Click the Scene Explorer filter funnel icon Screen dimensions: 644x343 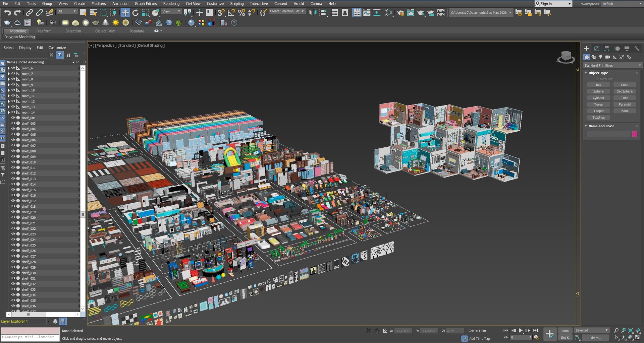(60, 55)
